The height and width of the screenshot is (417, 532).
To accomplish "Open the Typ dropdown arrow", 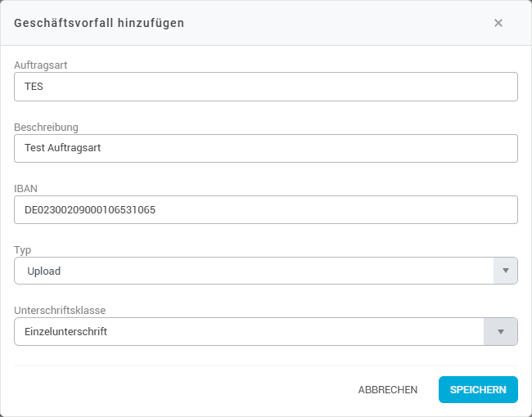I will click(505, 271).
